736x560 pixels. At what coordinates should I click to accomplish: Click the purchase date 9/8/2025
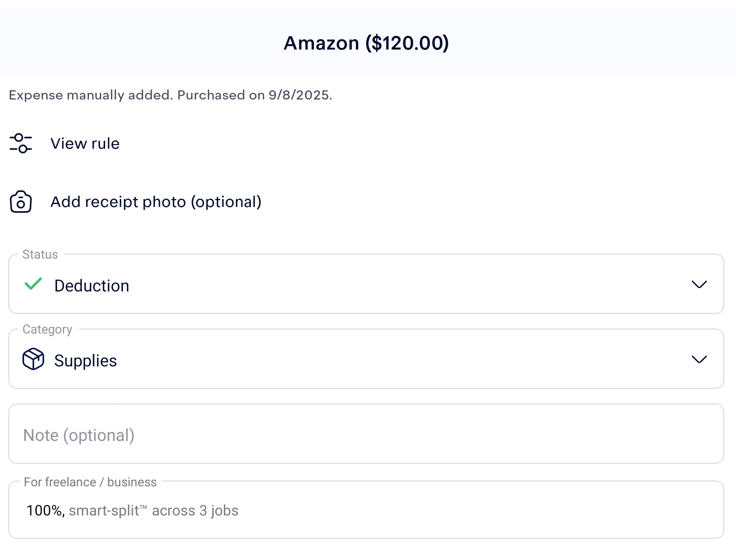(300, 95)
